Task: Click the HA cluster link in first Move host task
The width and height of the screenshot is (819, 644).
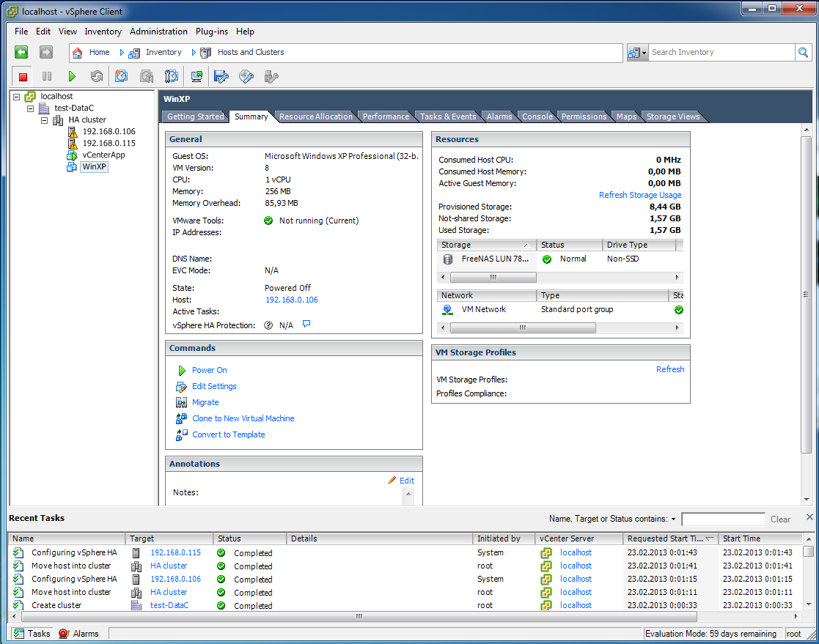Action: 168,566
